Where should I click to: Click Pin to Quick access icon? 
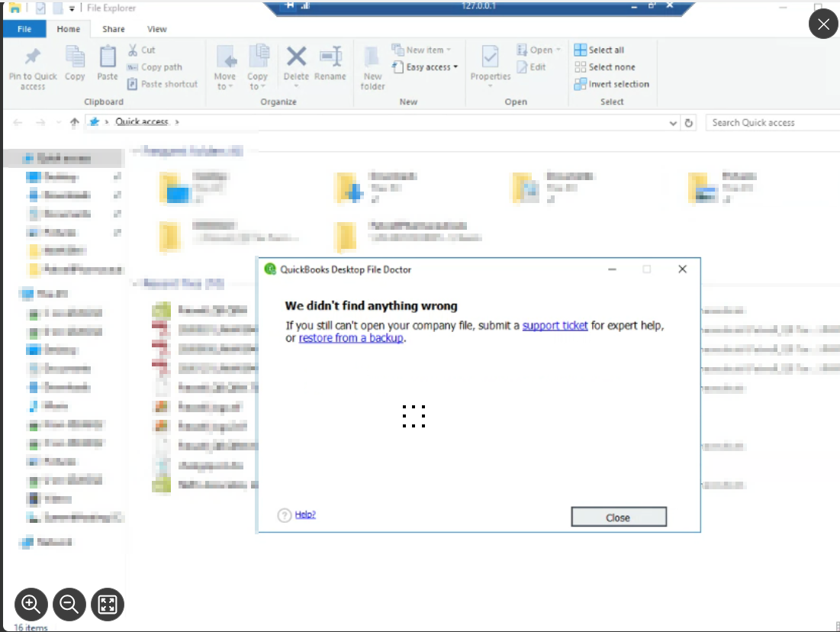32,56
